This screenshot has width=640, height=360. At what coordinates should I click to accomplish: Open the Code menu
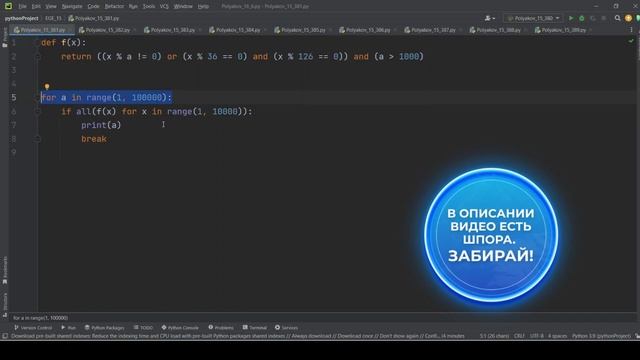pos(93,6)
